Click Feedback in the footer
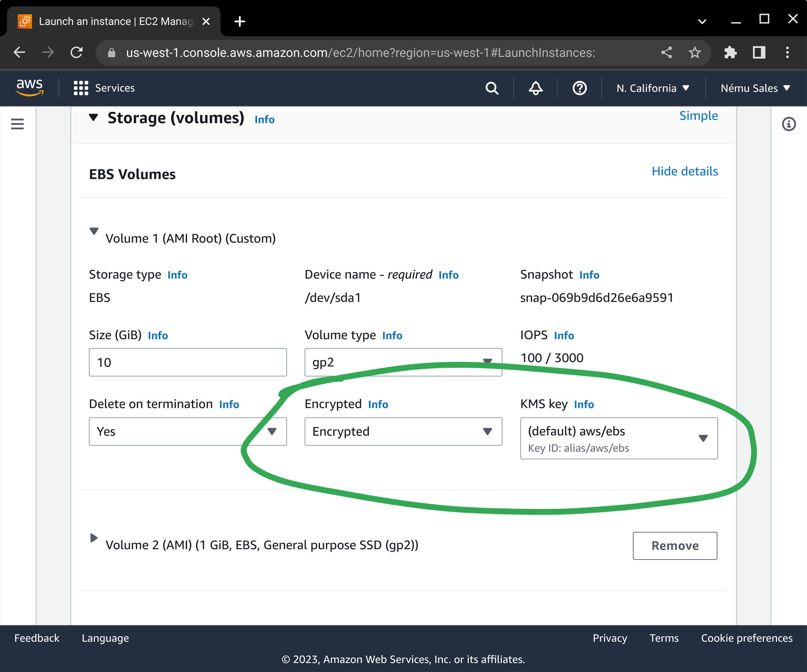The image size is (807, 672). coord(37,638)
